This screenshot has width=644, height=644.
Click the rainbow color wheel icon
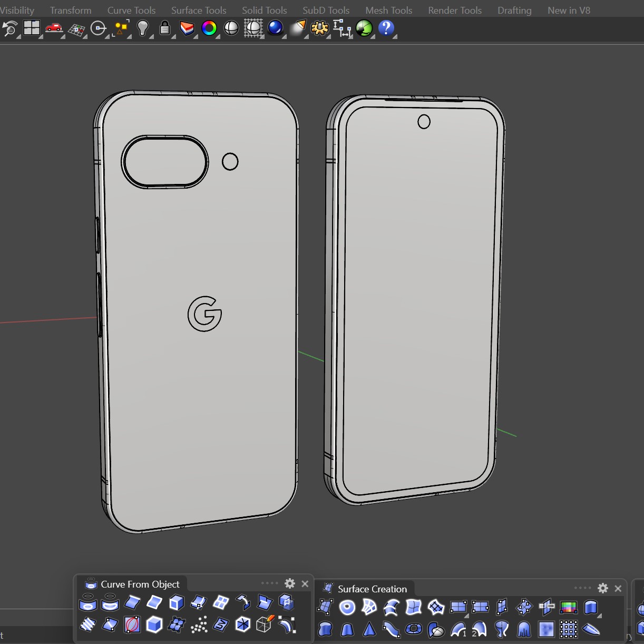tap(209, 28)
